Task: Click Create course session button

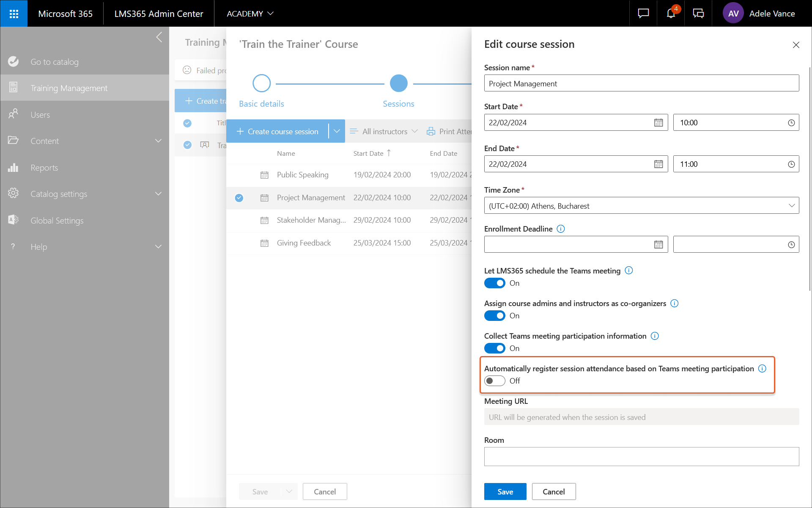Action: [x=278, y=132]
